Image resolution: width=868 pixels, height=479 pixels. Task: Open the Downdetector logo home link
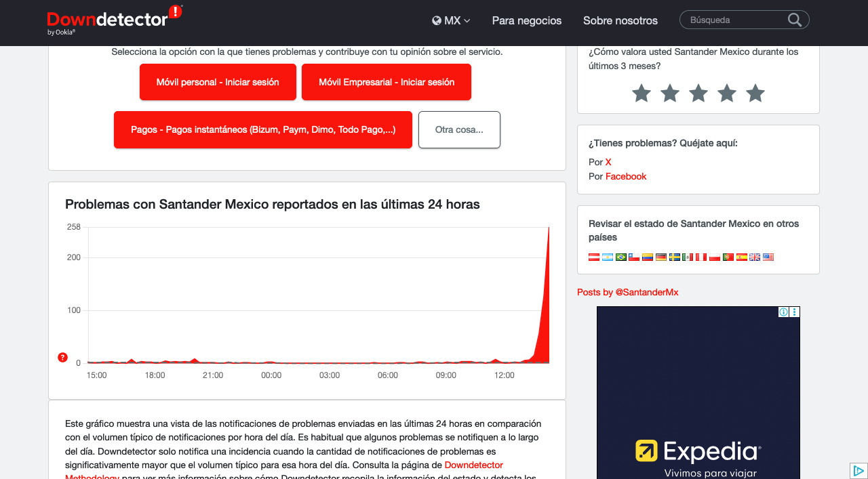[115, 20]
